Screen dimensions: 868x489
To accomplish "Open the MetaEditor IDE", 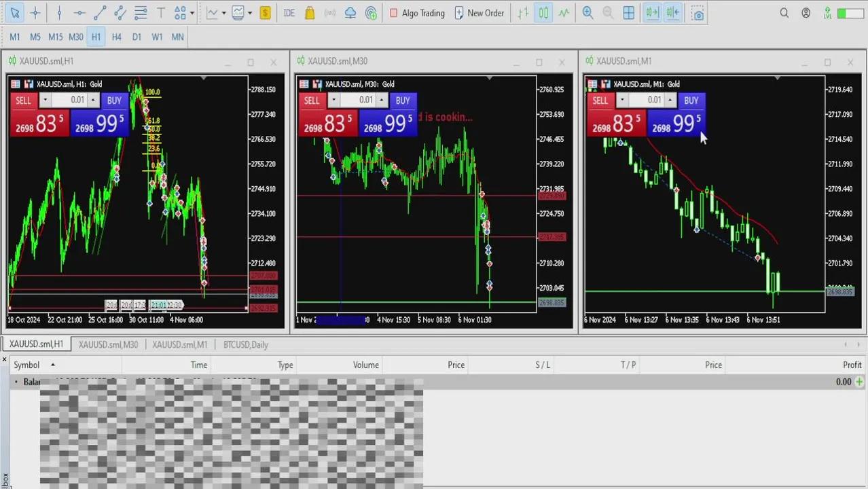I will click(289, 13).
